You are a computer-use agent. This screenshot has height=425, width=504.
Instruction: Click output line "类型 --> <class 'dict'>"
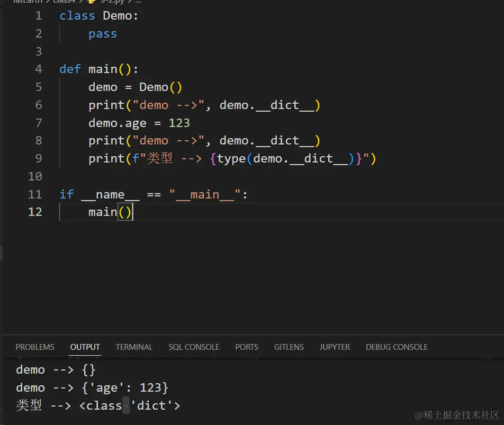click(98, 405)
